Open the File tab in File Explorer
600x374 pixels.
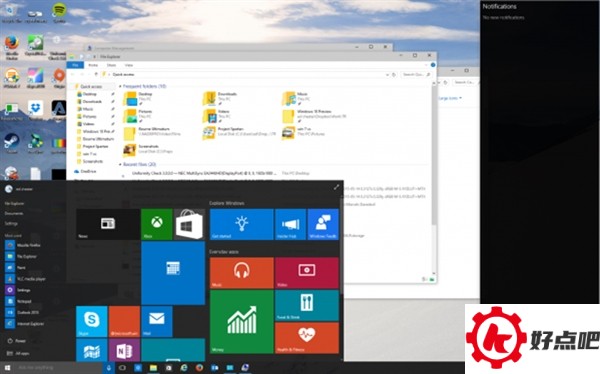point(75,65)
